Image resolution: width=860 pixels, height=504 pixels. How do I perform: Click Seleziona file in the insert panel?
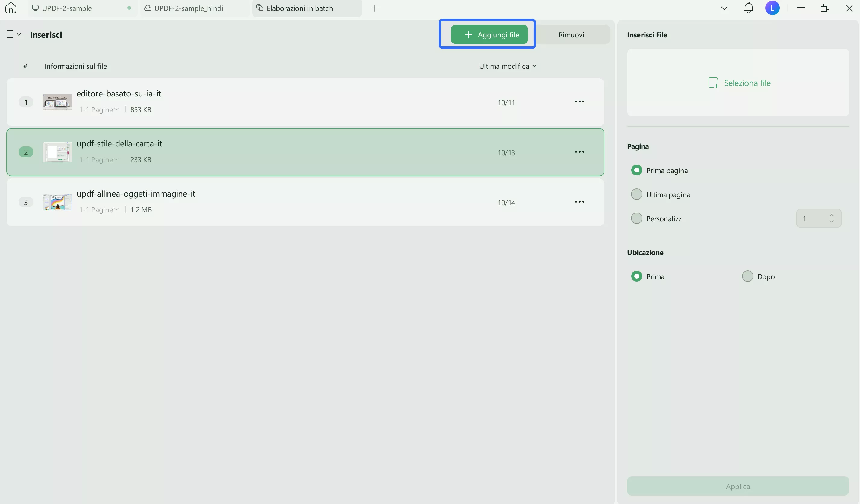[x=739, y=83]
